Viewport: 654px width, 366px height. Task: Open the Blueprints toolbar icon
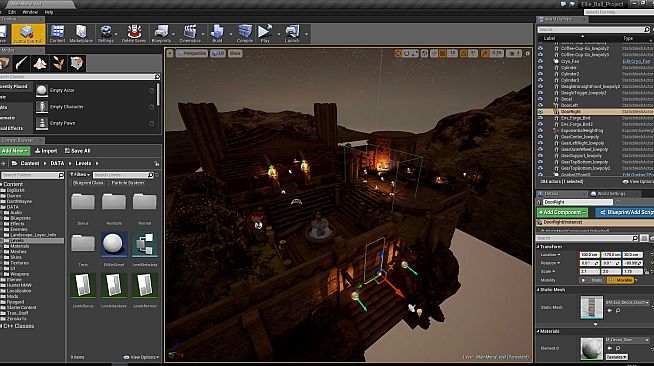coord(161,33)
